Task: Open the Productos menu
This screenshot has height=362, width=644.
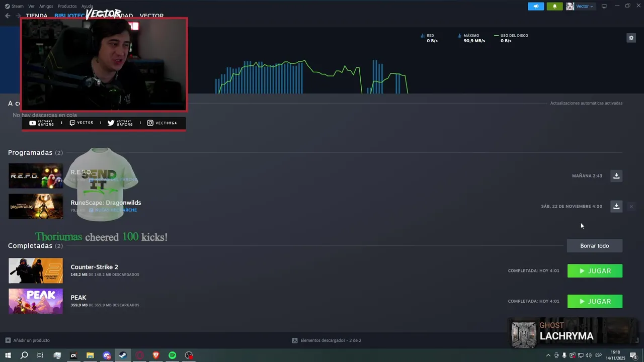Action: coord(67,6)
